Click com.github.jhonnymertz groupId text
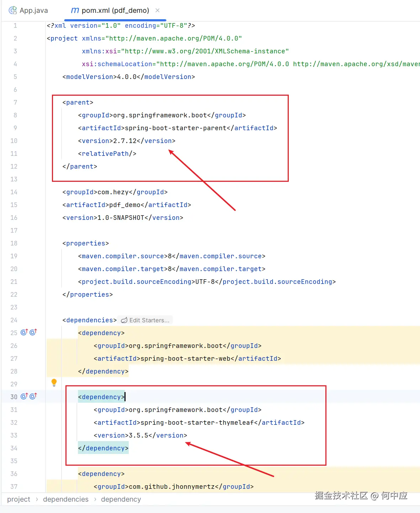Image resolution: width=420 pixels, height=513 pixels. point(172,487)
